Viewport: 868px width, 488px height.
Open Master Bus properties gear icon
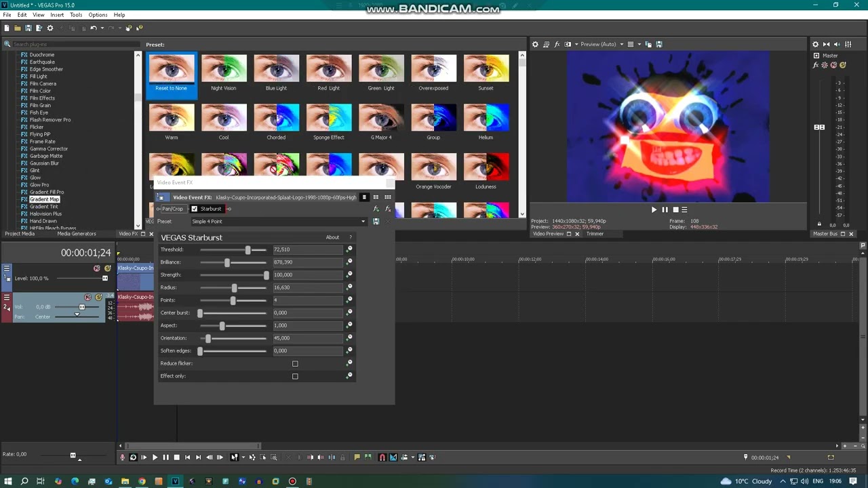coord(815,44)
